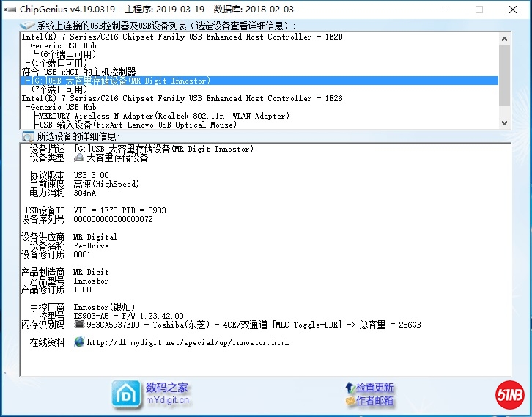Click the blue myDigit house logo icon
Viewport: 532px width, 417px height.
click(x=125, y=393)
